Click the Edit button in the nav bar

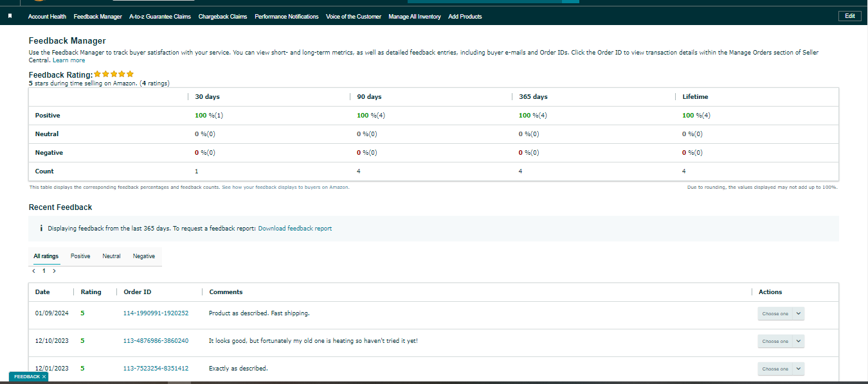point(849,16)
